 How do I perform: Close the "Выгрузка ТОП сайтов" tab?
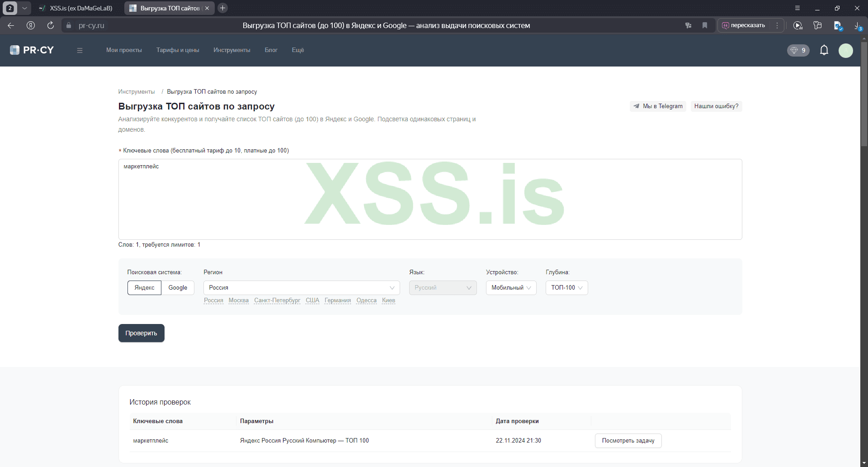[x=207, y=8]
